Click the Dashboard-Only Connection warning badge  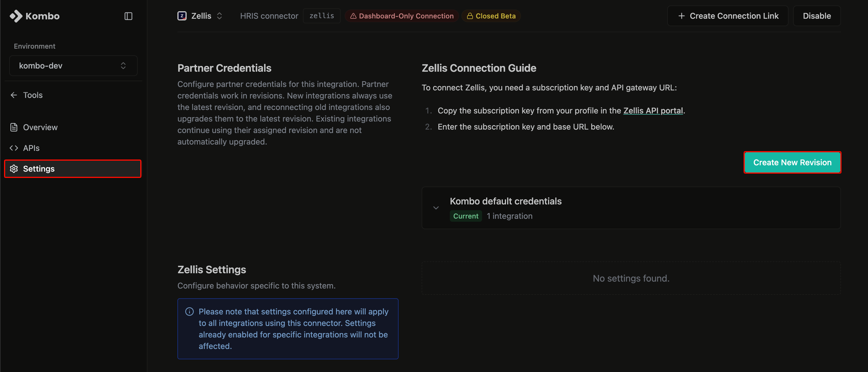(x=402, y=16)
